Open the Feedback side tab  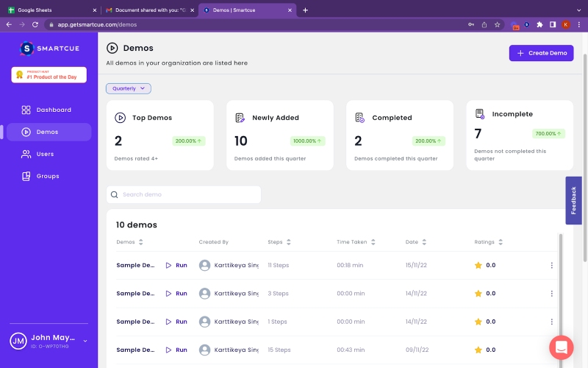(573, 200)
